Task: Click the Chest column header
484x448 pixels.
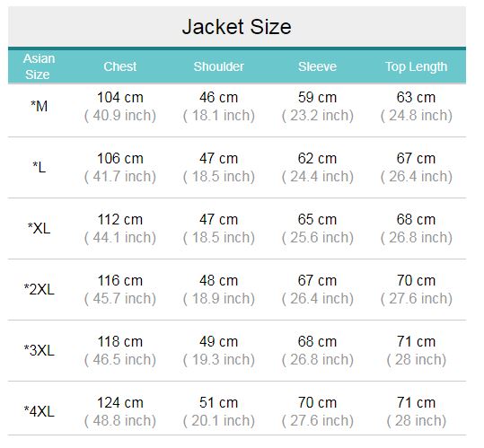Action: [x=119, y=66]
